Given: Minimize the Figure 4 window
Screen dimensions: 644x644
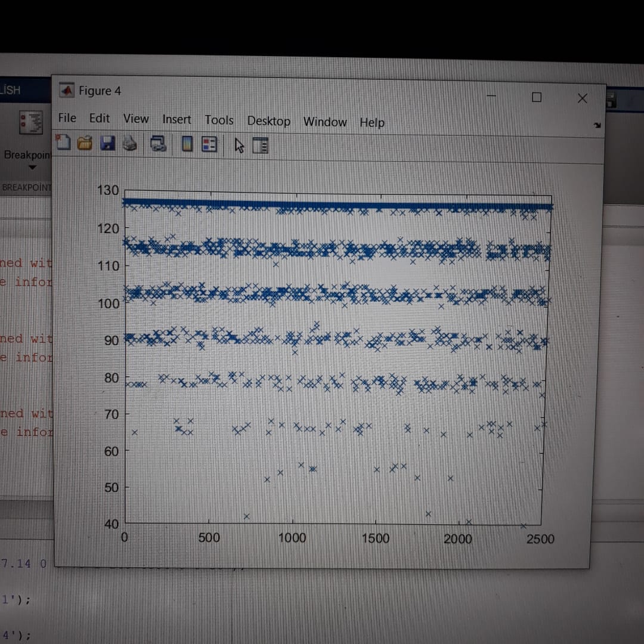Looking at the screenshot, I should (x=491, y=95).
